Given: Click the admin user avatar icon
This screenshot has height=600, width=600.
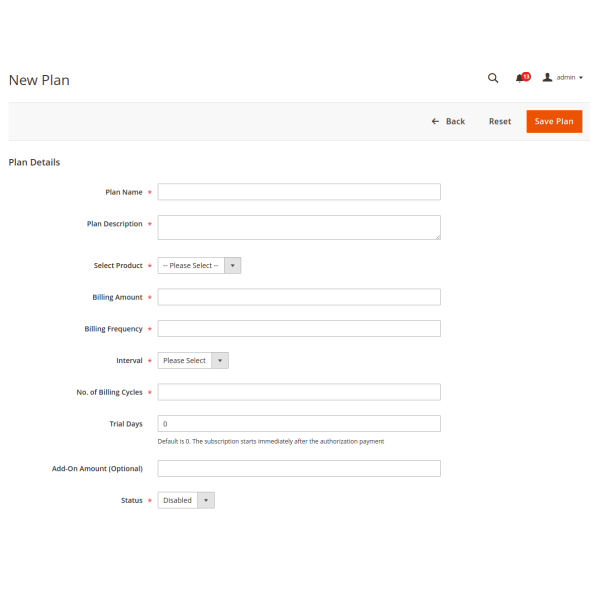Looking at the screenshot, I should tap(547, 78).
